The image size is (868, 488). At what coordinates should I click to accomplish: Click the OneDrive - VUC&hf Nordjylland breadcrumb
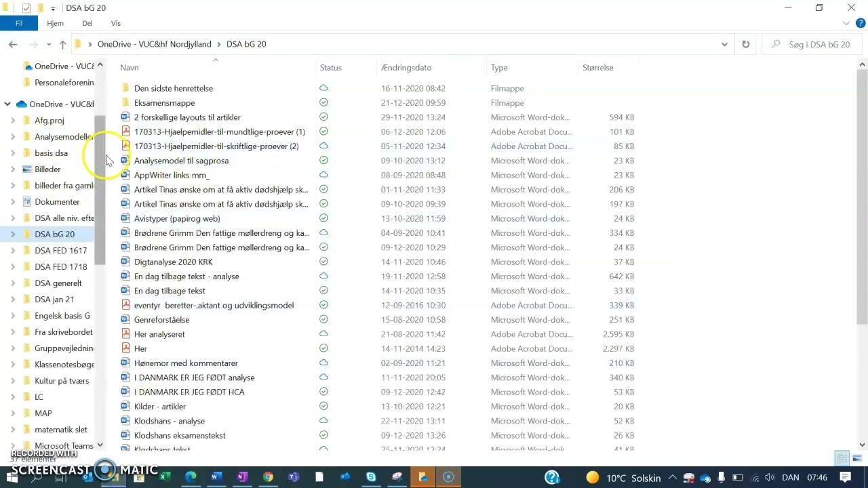point(155,44)
